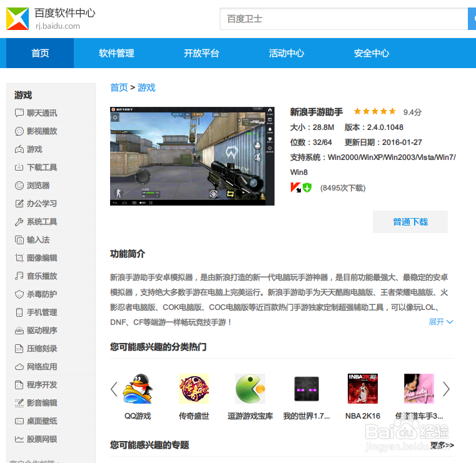Click the 逗游游戏宝库 green icon
The width and height of the screenshot is (476, 463).
tap(250, 389)
